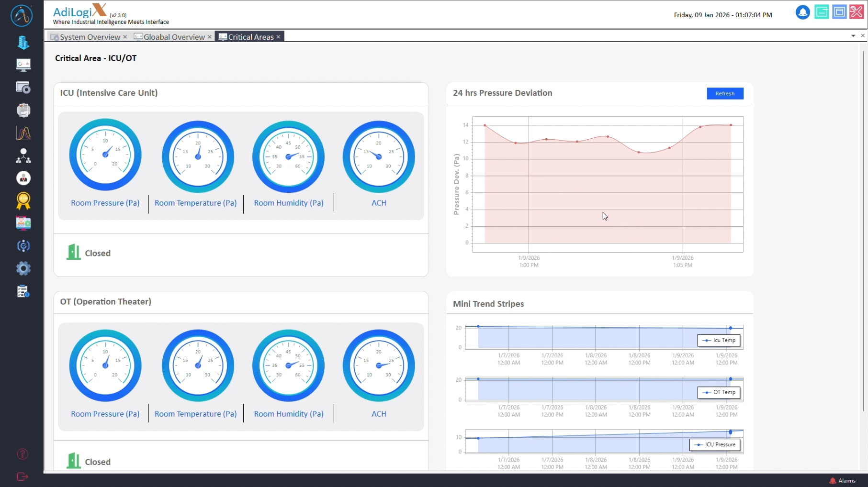The image size is (868, 487).
Task: Open the bell curve chart sidebar icon
Action: click(23, 133)
